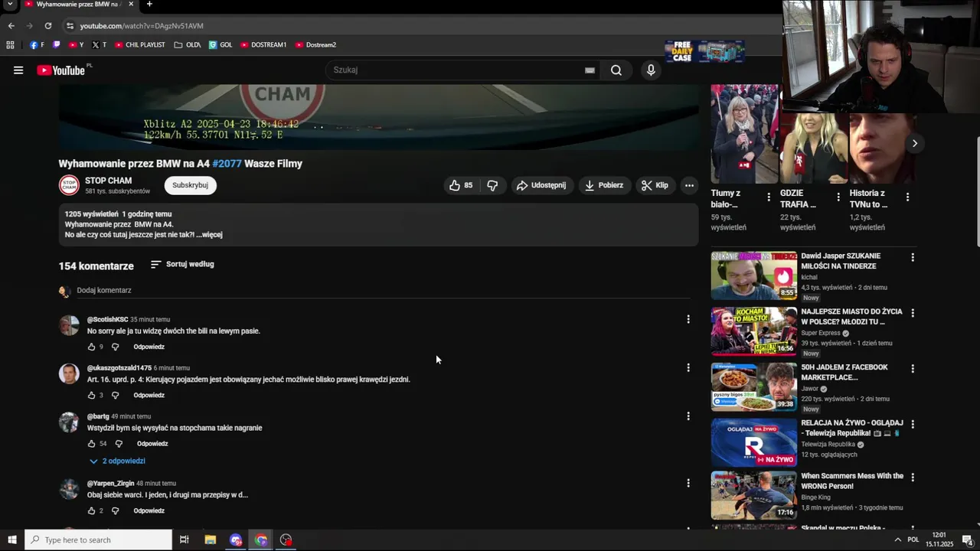Open OLD\ bookmarks folder
Screen dimensions: 980x551
pos(188,45)
